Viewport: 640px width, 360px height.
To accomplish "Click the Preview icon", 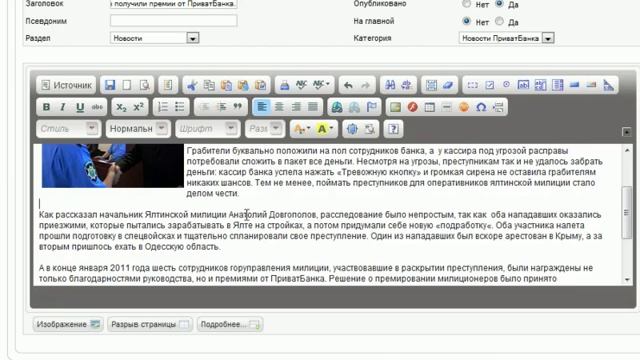I will point(144,85).
